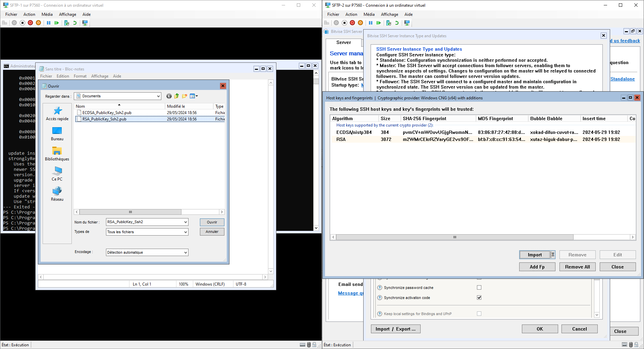
Task: Click the green Reset icon in SFTP-2 toolbar
Action: [379, 23]
